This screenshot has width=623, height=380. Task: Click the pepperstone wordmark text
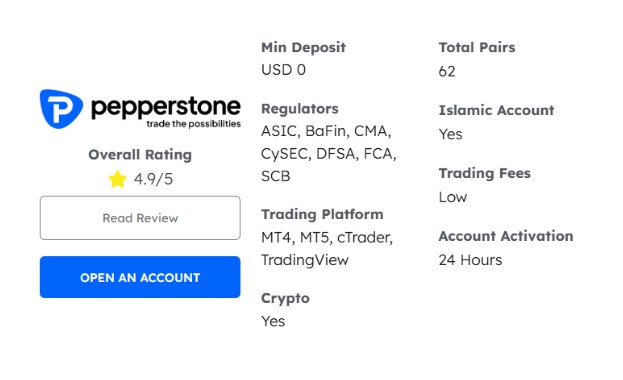166,107
